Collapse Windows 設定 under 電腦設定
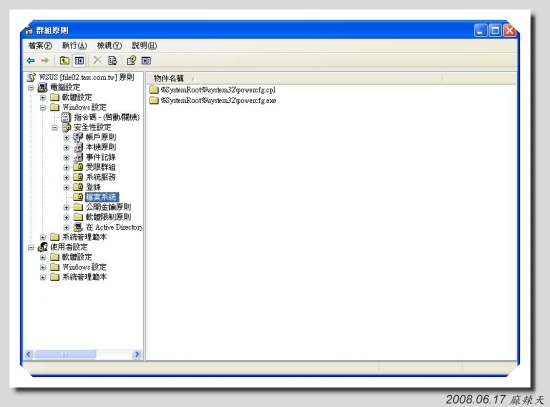The height and width of the screenshot is (407, 550). tap(43, 107)
